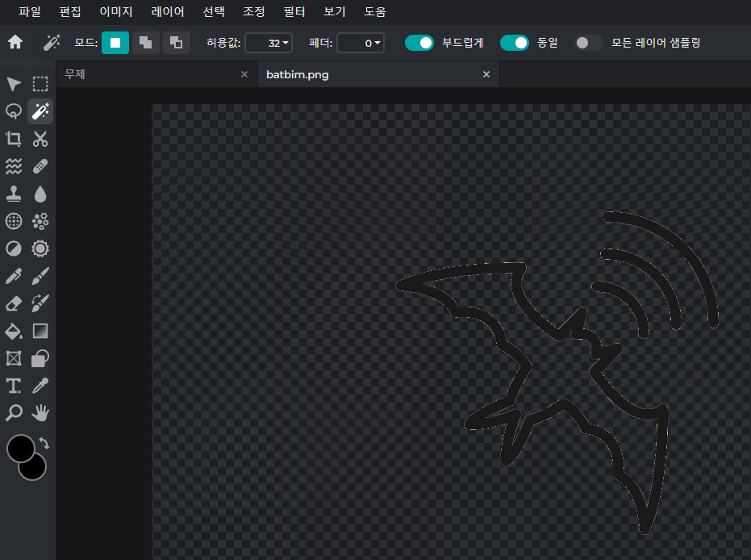Close the batbim.png tab
Image resolution: width=751 pixels, height=560 pixels.
pos(486,74)
